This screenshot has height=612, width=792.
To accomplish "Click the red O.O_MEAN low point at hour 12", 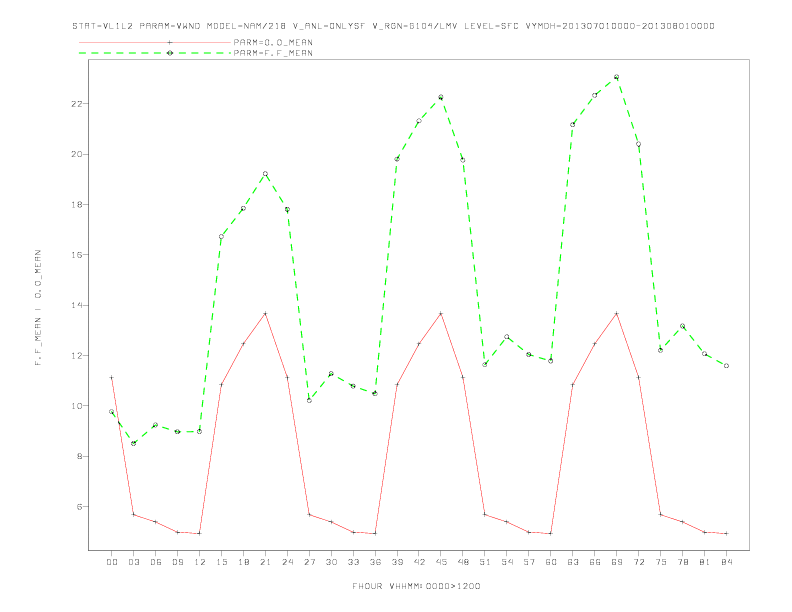I will 200,533.
